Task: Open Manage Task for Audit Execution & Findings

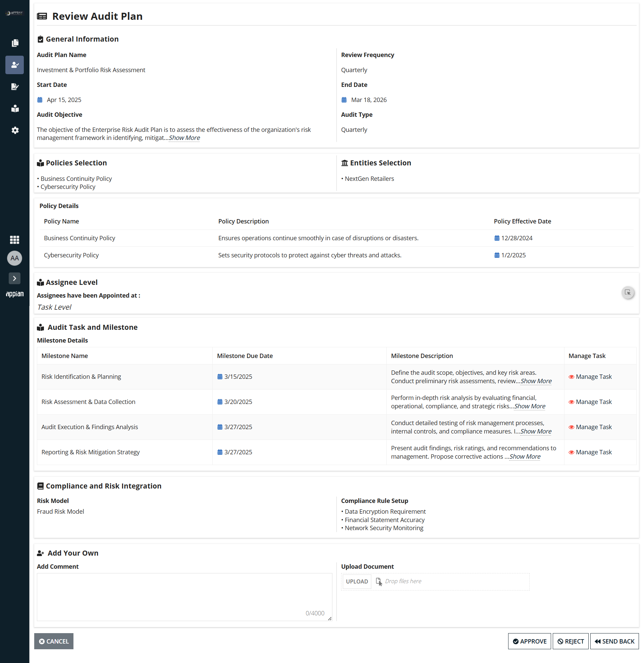Action: [590, 427]
